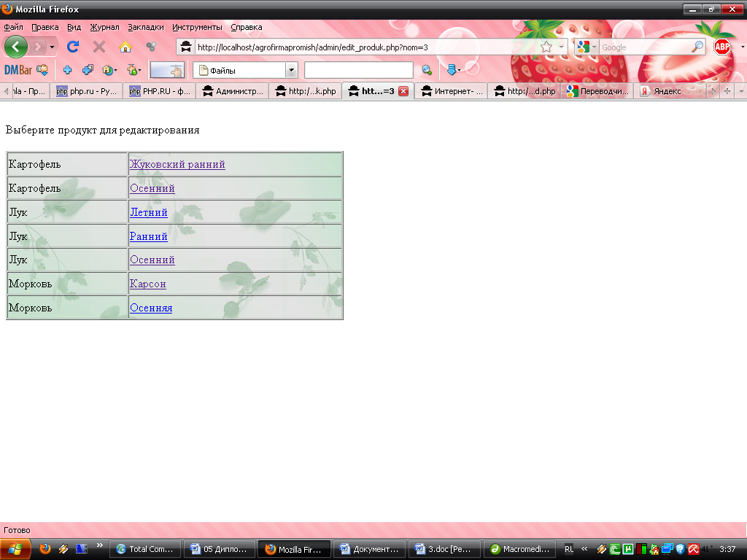Open the address bar history dropdown

[x=561, y=47]
